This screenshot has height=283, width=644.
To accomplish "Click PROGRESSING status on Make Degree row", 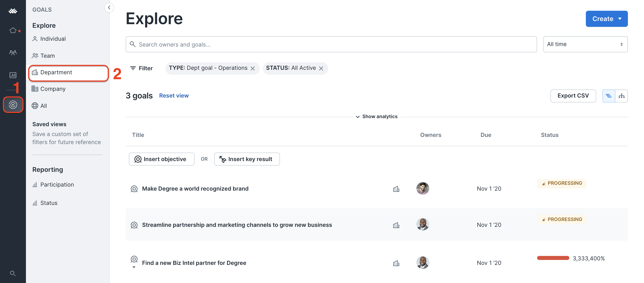I will click(561, 183).
